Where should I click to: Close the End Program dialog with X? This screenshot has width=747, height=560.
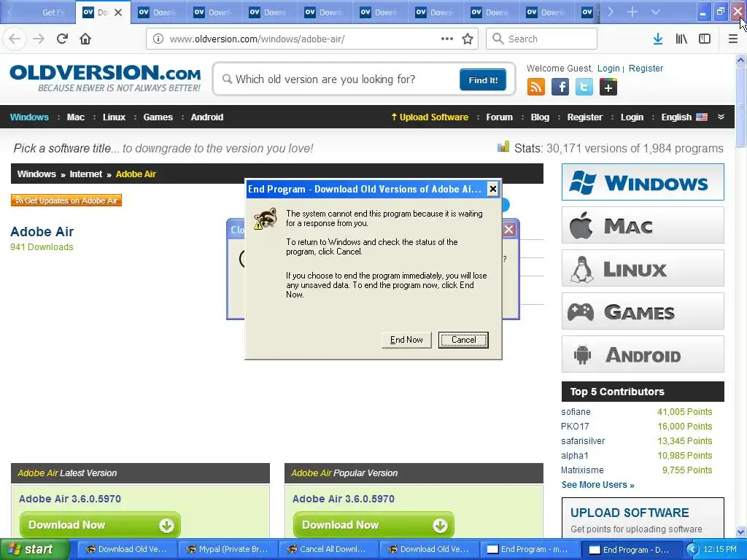coord(493,189)
